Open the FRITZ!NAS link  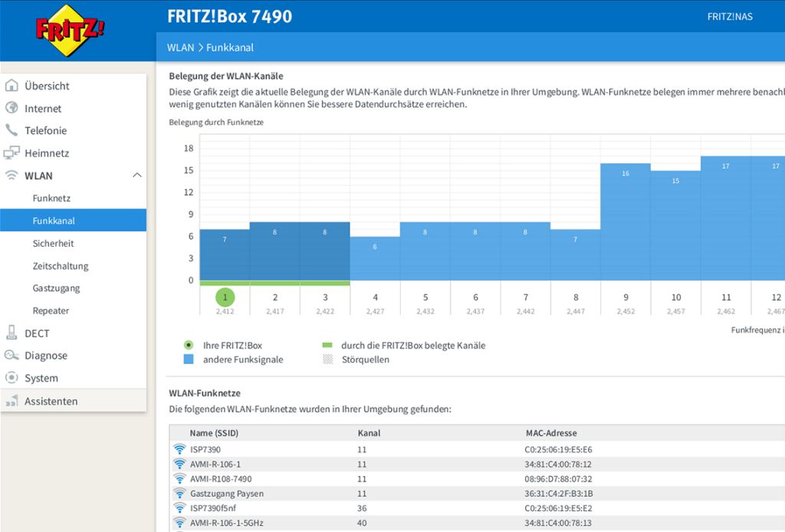coord(730,17)
